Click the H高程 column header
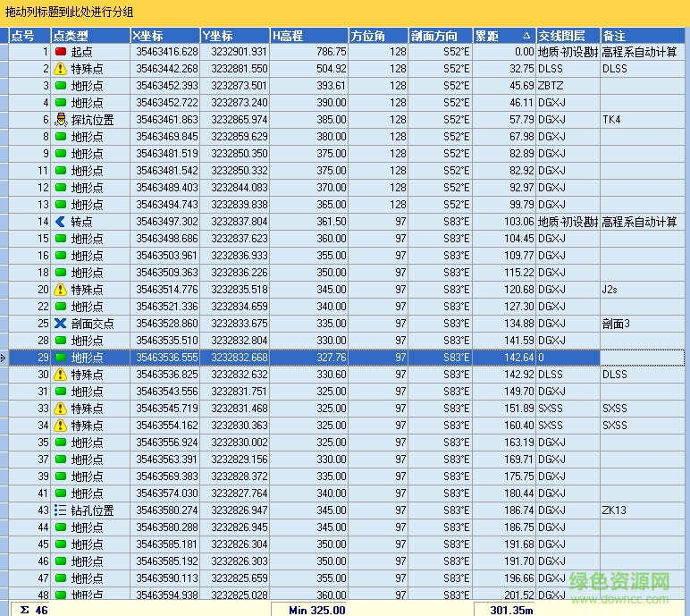 click(x=308, y=36)
